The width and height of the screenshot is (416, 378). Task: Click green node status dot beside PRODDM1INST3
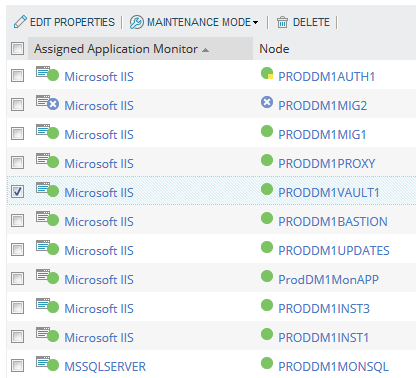click(267, 305)
